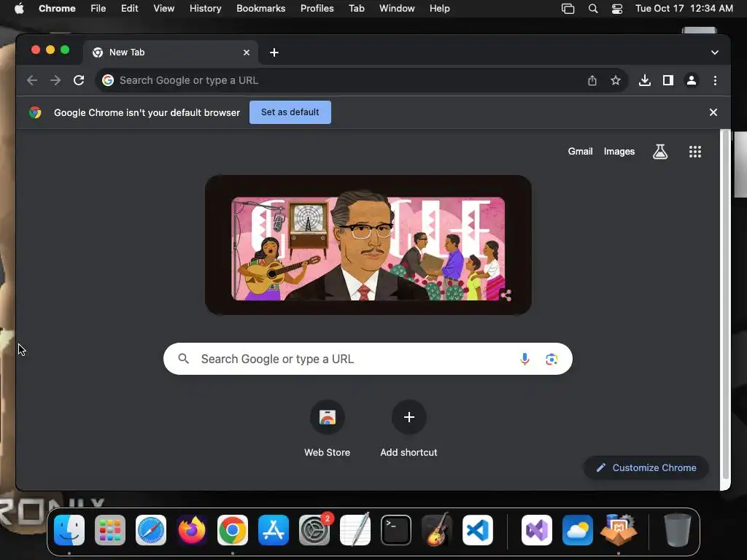Open Terminal from the Dock
Screen dimensions: 747x560
[x=396, y=530]
